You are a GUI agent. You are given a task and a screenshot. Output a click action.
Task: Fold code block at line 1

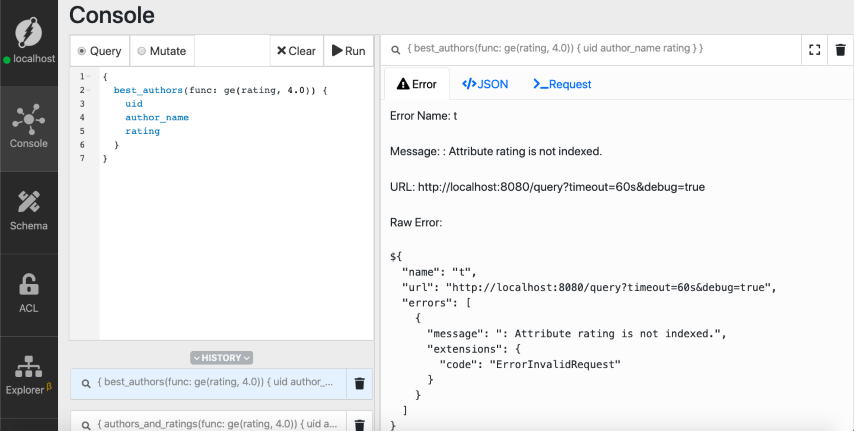pyautogui.click(x=90, y=77)
